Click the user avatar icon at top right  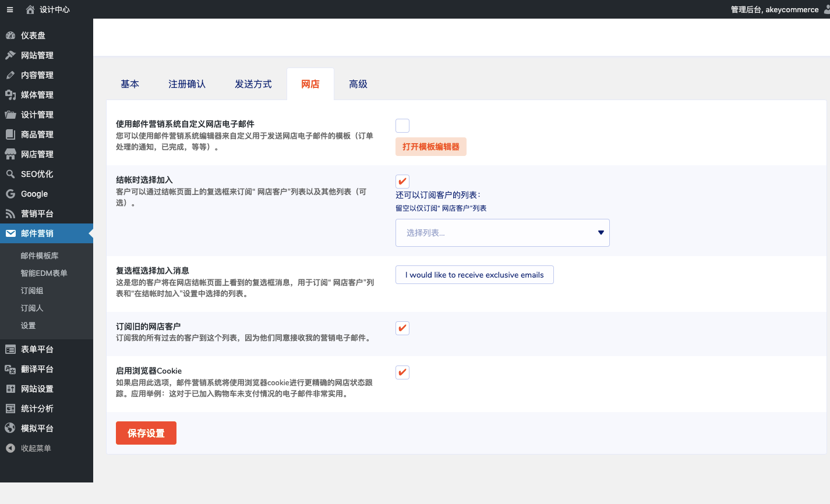(x=827, y=9)
